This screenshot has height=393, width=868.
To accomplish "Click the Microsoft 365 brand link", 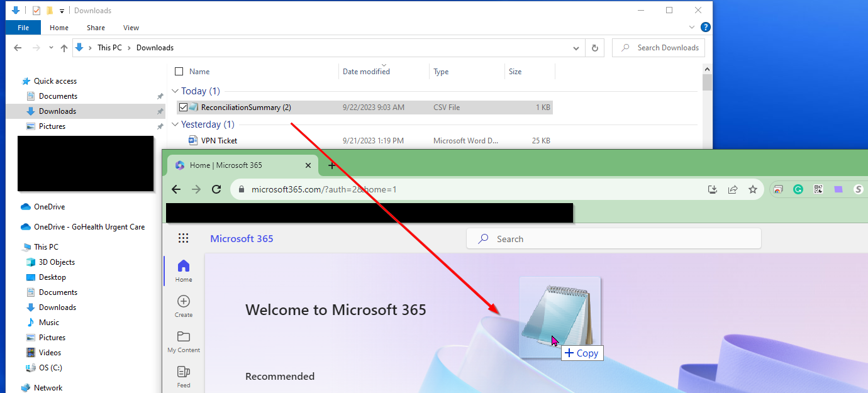I will [242, 239].
